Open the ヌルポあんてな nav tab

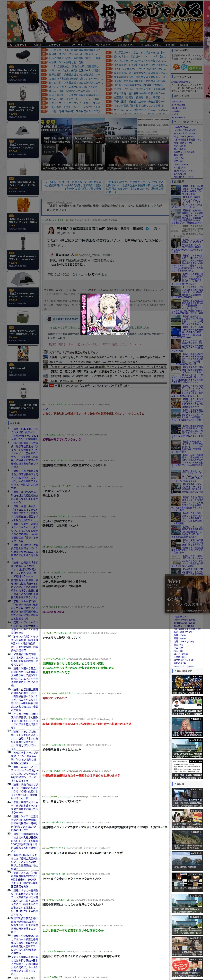click(x=126, y=45)
